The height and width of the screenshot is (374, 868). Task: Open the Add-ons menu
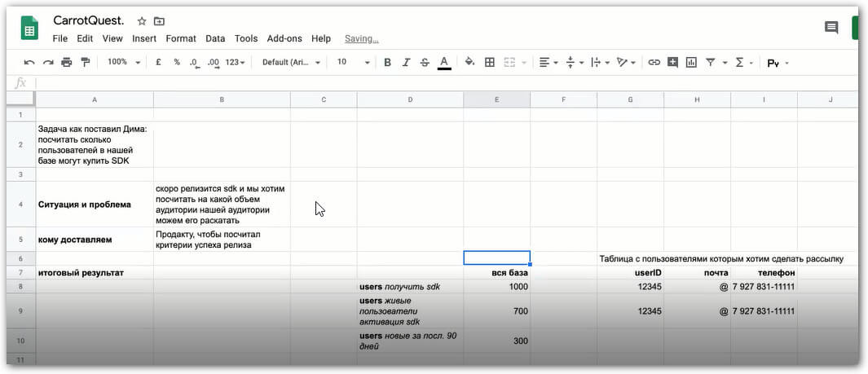pos(284,39)
